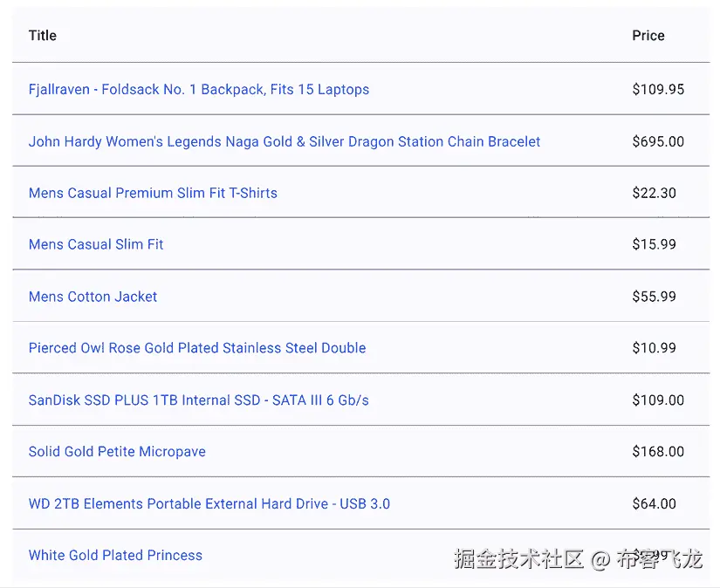Click the $168.00 price cell
720x588 pixels.
click(x=658, y=452)
